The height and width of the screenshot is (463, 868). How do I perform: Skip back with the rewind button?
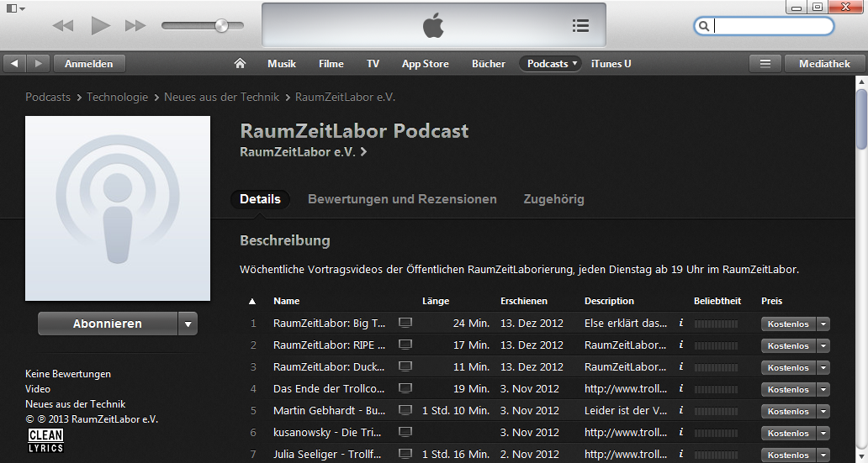pyautogui.click(x=63, y=25)
